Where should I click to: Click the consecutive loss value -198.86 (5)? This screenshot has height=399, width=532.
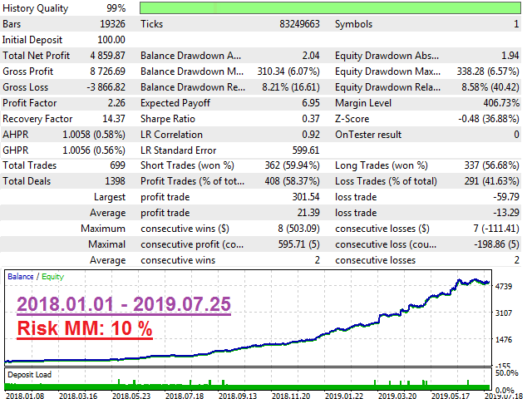[496, 244]
